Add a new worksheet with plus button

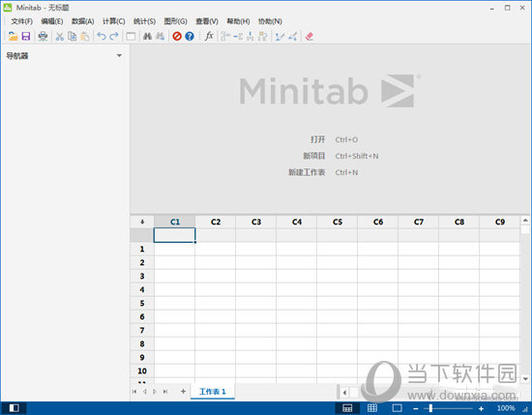(x=183, y=391)
